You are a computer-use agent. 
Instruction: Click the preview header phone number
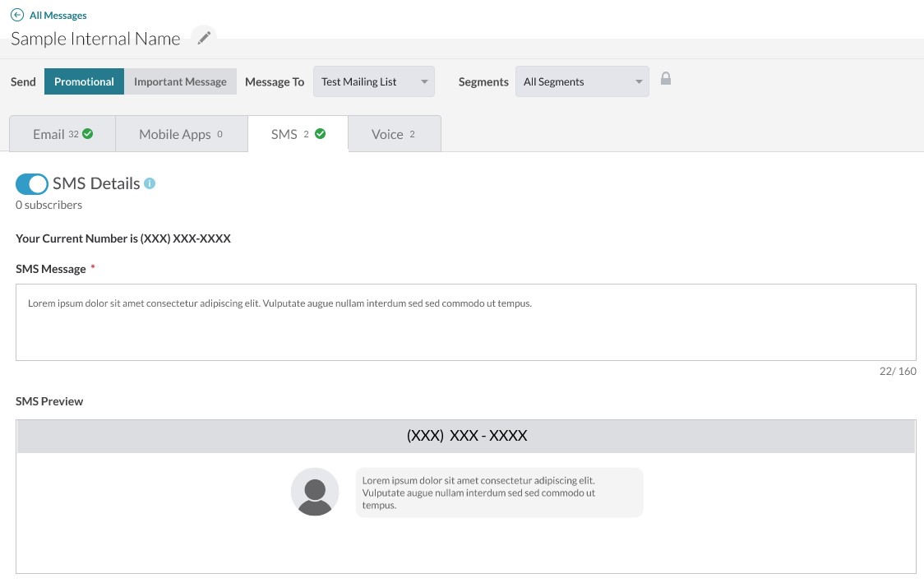point(467,436)
